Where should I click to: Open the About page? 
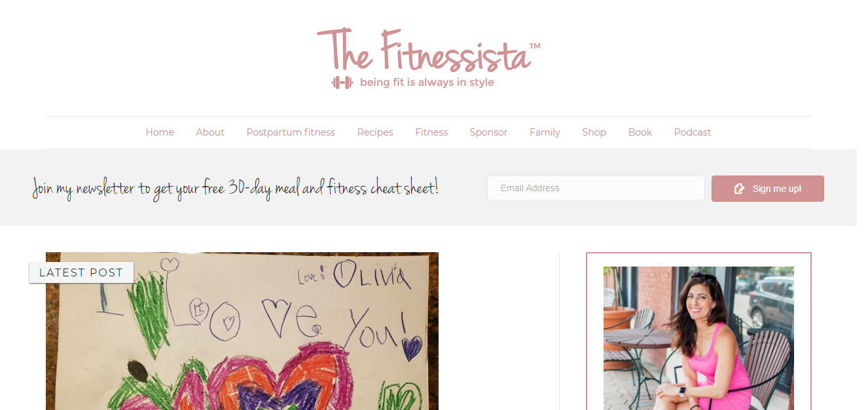210,132
